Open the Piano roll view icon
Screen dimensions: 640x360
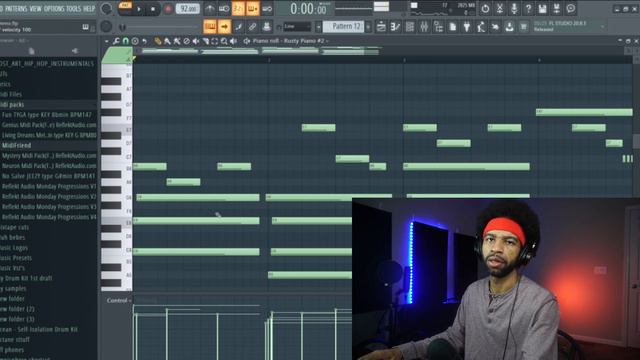pos(396,27)
